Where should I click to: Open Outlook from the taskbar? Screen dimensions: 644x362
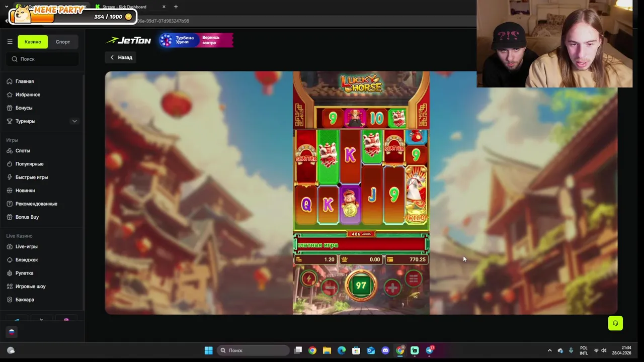[371, 350]
